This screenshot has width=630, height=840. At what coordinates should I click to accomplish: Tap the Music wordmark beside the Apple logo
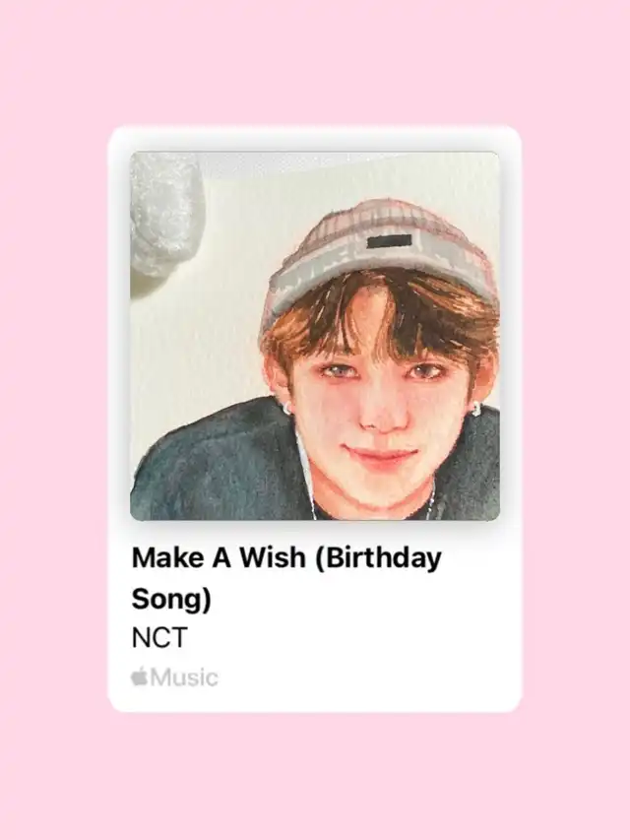[184, 678]
